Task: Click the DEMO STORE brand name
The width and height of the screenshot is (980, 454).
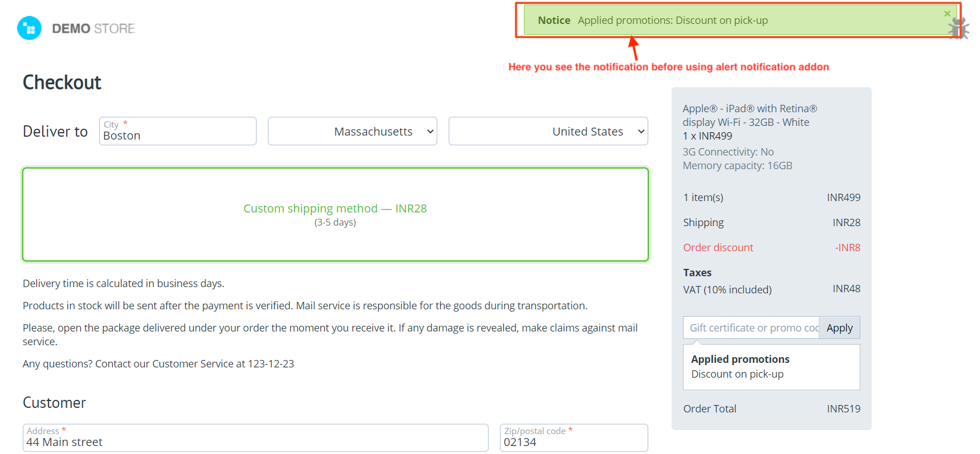Action: coord(93,28)
